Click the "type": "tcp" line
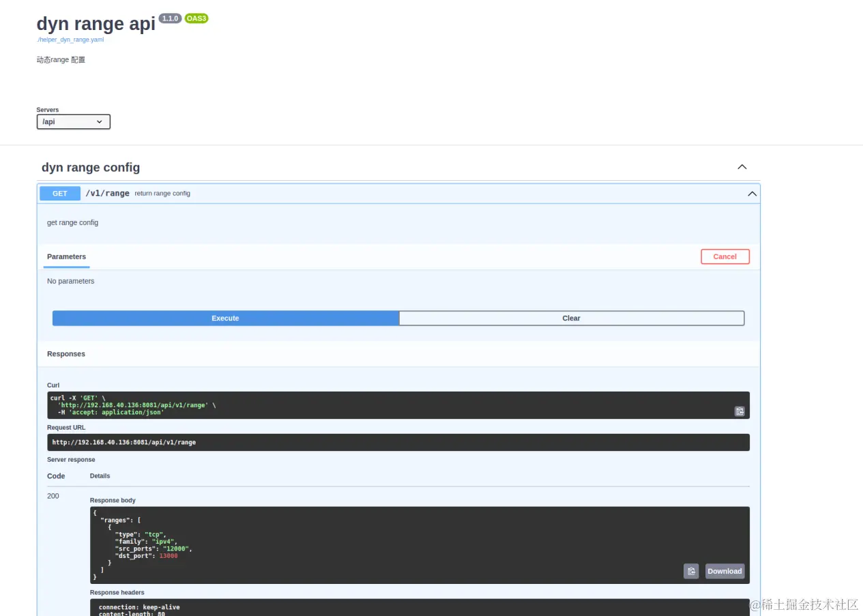This screenshot has width=863, height=616. (141, 534)
